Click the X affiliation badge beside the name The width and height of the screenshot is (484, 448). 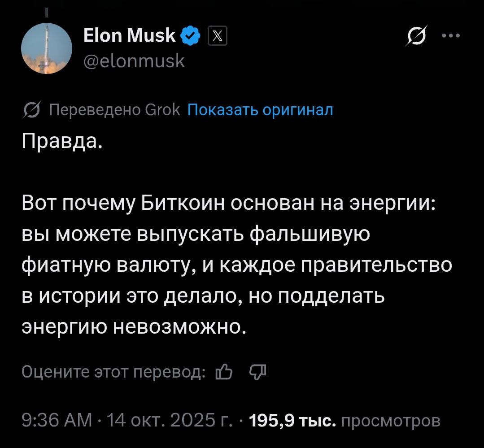pos(218,36)
